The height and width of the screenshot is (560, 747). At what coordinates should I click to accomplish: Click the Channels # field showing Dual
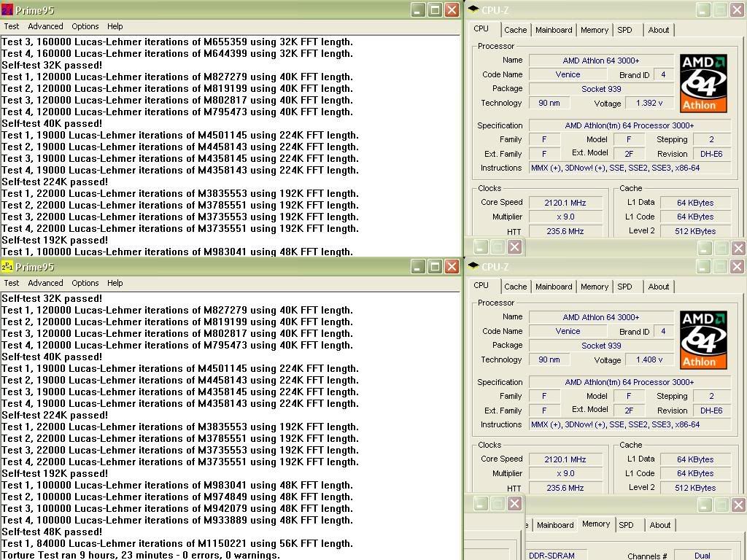702,555
